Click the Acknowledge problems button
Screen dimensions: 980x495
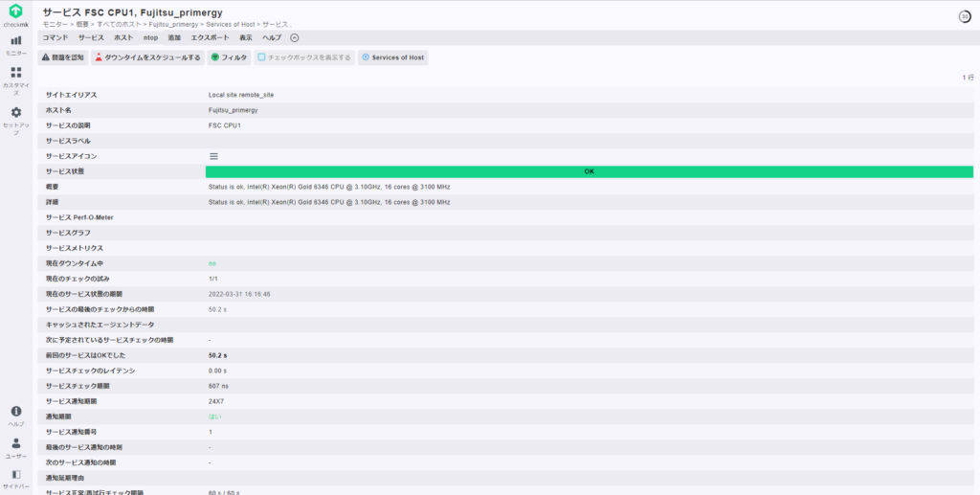[x=63, y=57]
